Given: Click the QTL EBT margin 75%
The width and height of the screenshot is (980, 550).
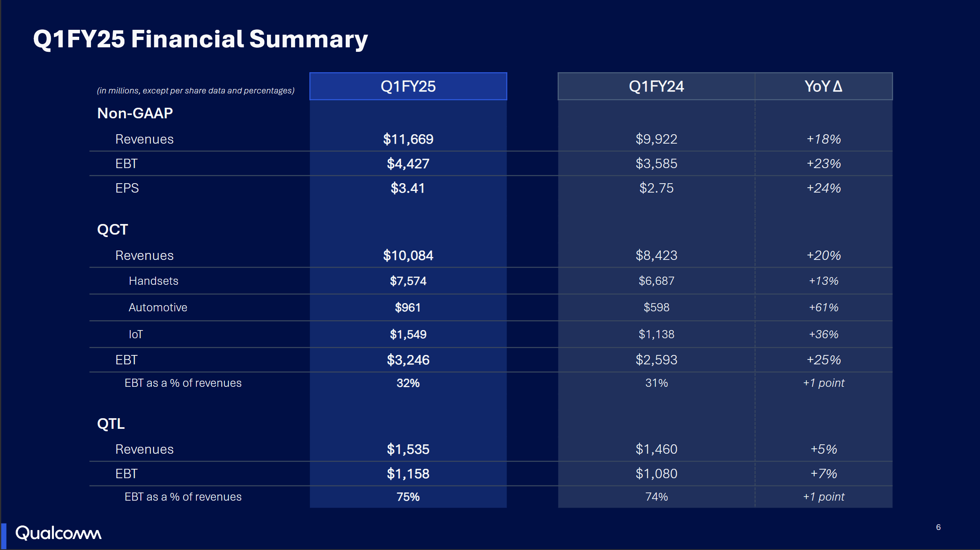Looking at the screenshot, I should (408, 497).
